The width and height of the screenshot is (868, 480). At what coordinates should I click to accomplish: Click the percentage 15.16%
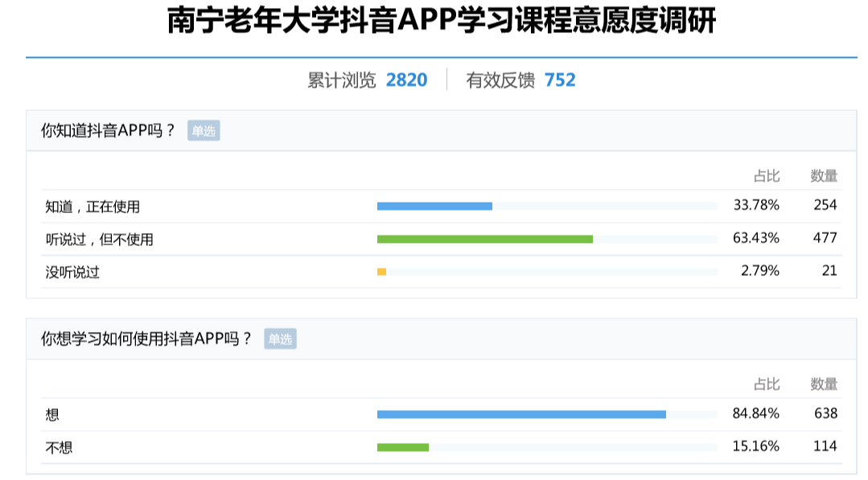[756, 445]
